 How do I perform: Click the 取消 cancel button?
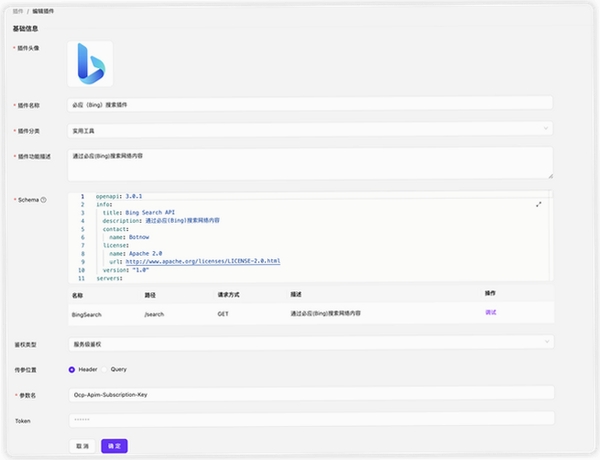tap(82, 446)
